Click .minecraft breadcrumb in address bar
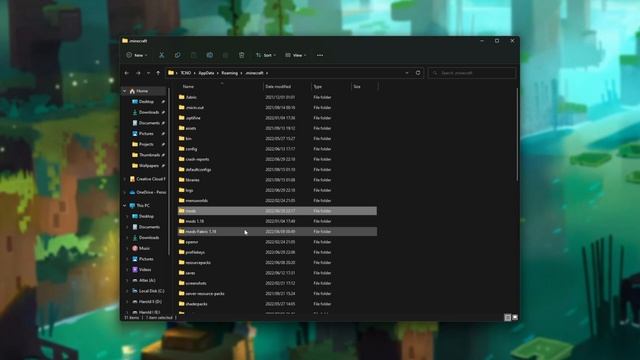640x360 pixels. [x=254, y=73]
